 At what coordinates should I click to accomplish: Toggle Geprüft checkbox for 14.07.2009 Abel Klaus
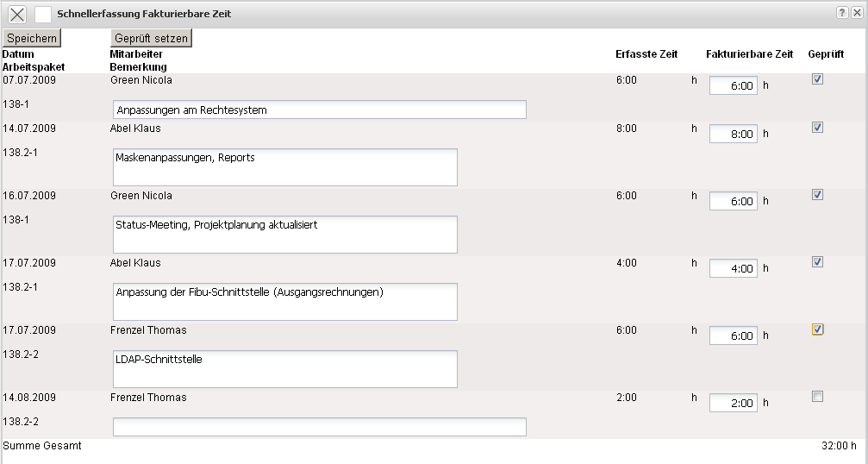[817, 128]
